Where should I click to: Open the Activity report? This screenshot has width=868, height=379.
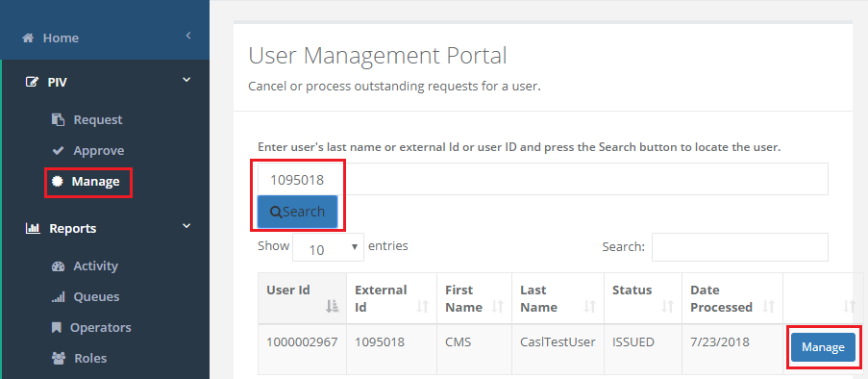tap(96, 265)
